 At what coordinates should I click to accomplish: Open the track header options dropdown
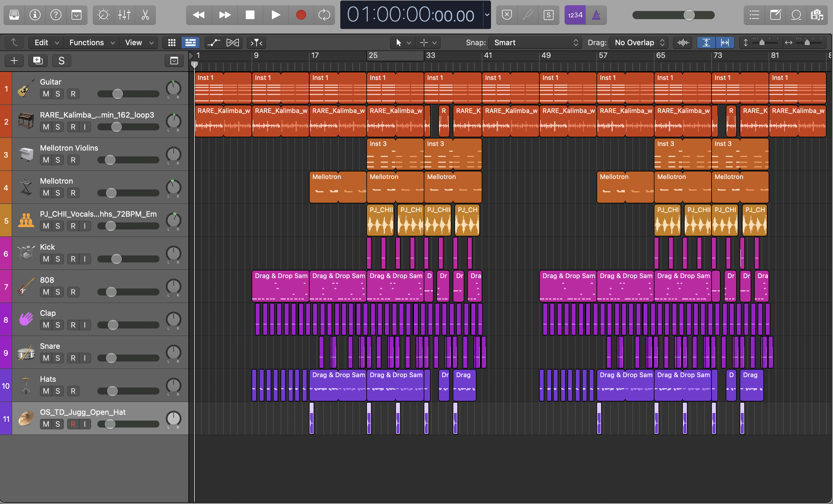(x=174, y=61)
